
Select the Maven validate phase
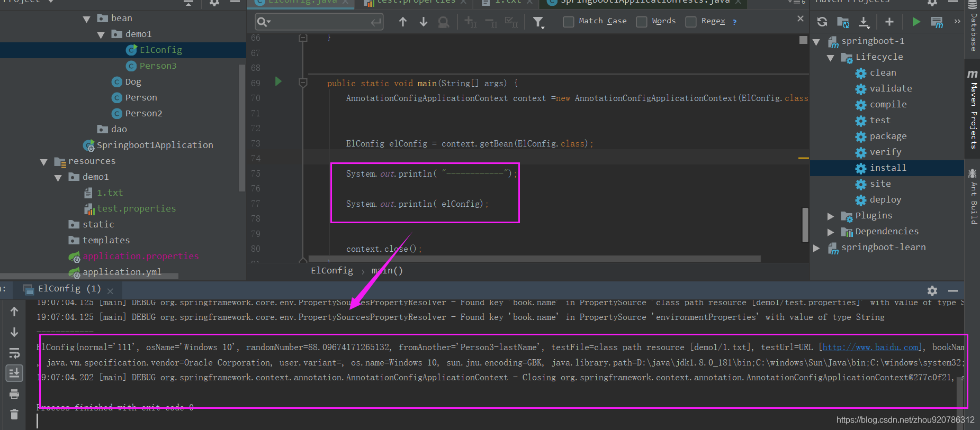[x=891, y=89]
